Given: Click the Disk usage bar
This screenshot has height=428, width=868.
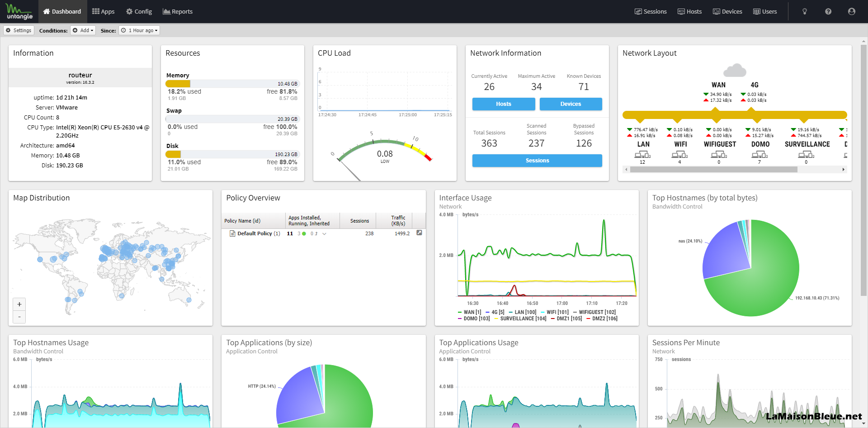Looking at the screenshot, I should pyautogui.click(x=232, y=154).
